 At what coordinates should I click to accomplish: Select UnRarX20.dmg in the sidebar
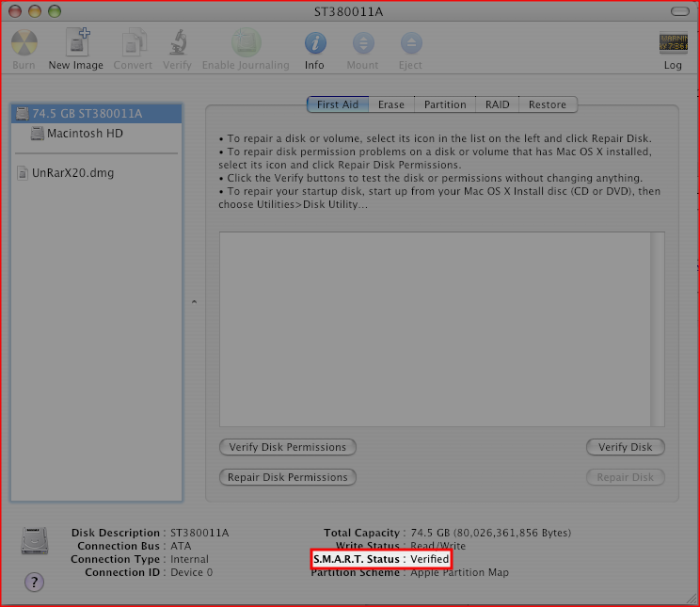tap(96, 173)
